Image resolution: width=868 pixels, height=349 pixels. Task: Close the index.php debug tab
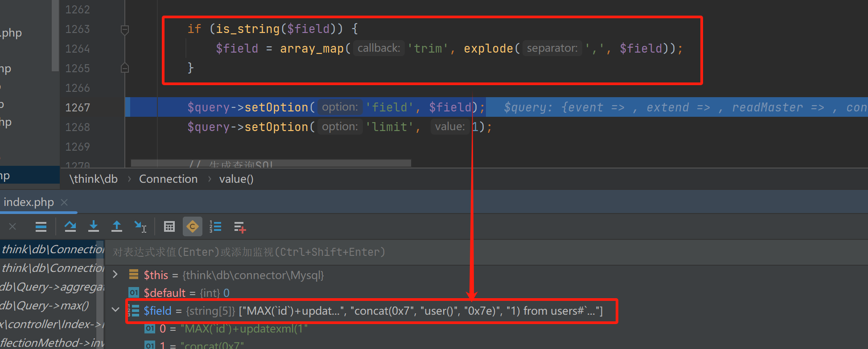[x=64, y=202]
